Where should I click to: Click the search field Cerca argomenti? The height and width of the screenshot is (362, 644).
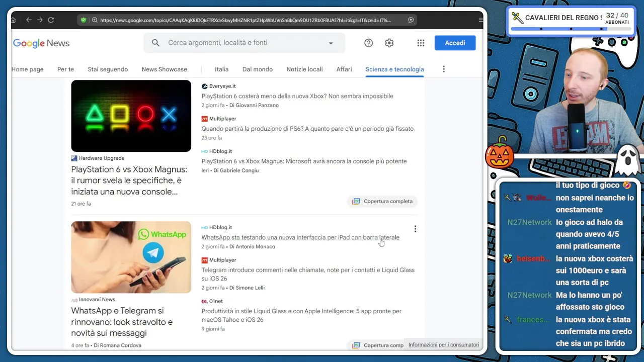click(244, 43)
